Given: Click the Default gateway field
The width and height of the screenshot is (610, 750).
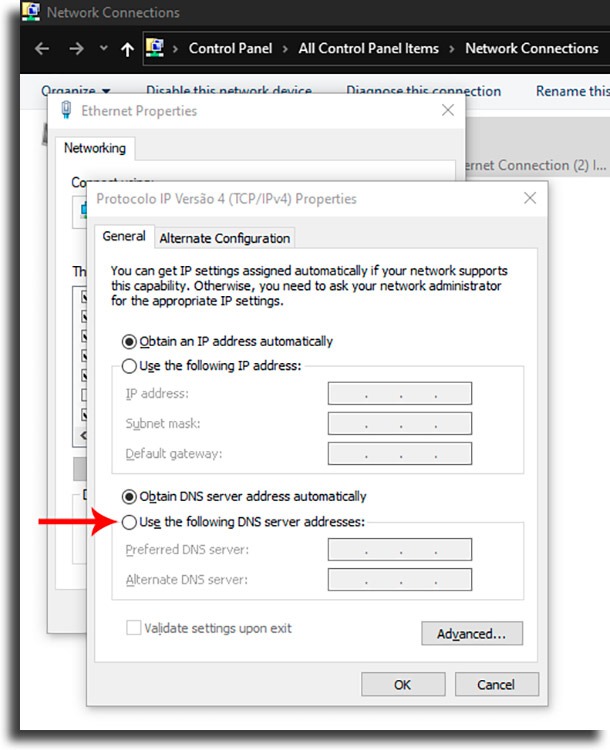Looking at the screenshot, I should (399, 453).
